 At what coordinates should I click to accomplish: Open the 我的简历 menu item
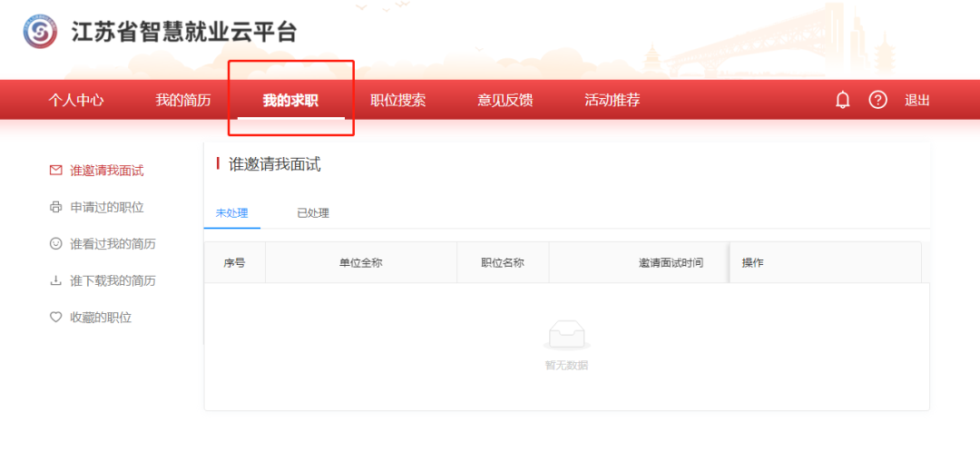point(182,100)
